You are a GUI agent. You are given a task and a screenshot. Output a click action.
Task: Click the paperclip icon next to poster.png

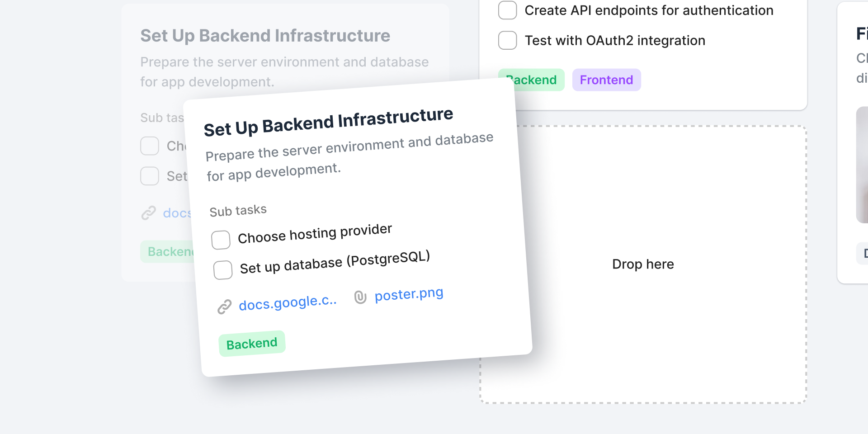[x=360, y=297]
